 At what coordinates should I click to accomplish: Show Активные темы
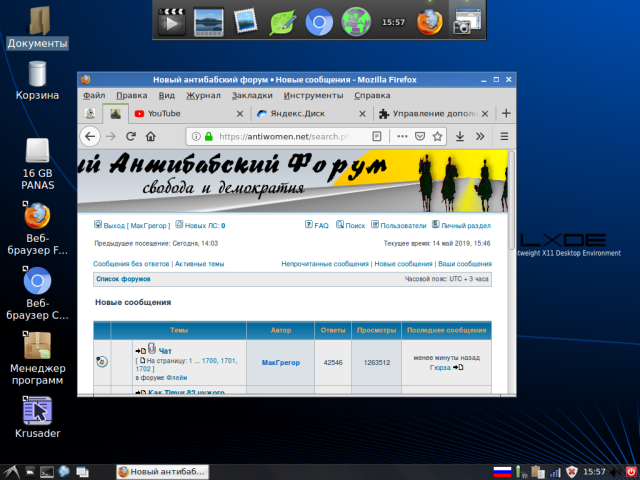pyautogui.click(x=200, y=264)
